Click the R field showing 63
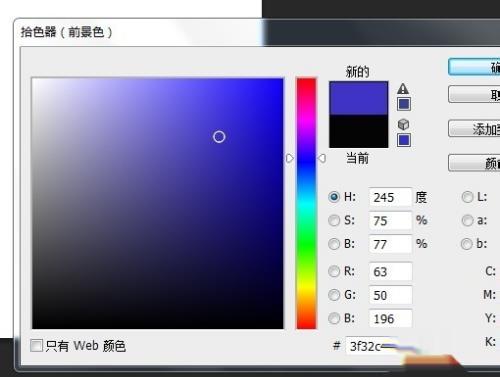The image size is (500, 377). click(x=390, y=272)
